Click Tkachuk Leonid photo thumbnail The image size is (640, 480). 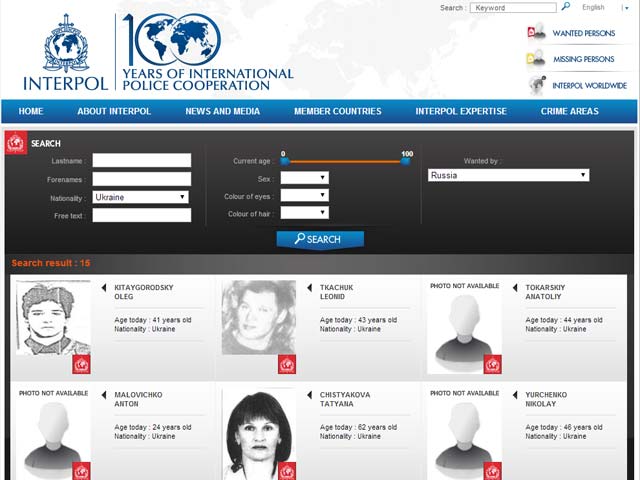click(259, 317)
